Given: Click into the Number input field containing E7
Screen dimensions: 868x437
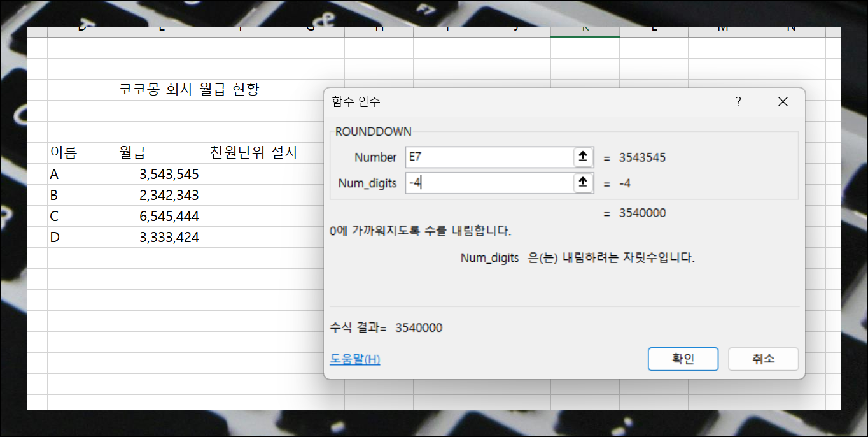Looking at the screenshot, I should coord(489,157).
